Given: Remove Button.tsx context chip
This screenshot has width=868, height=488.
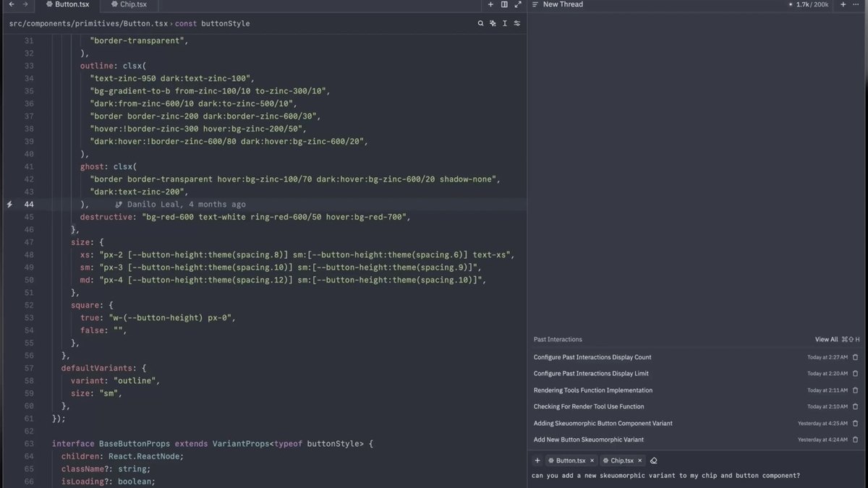Looking at the screenshot, I should [x=592, y=461].
